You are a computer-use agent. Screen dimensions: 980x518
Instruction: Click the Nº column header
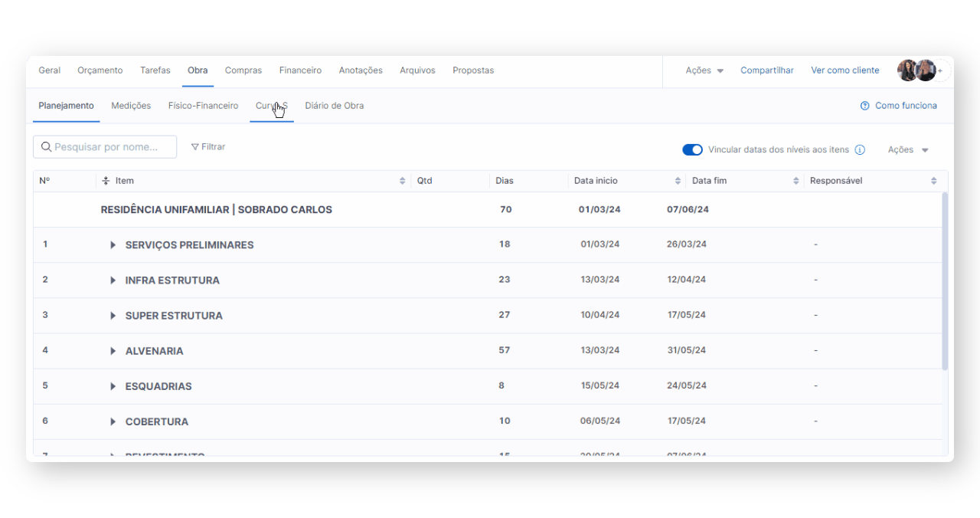44,181
